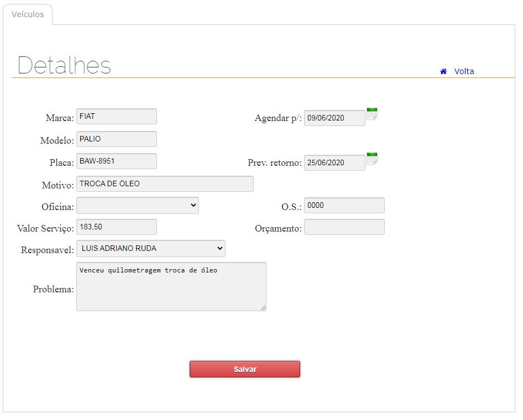Click the Detalhes page heading

click(64, 65)
